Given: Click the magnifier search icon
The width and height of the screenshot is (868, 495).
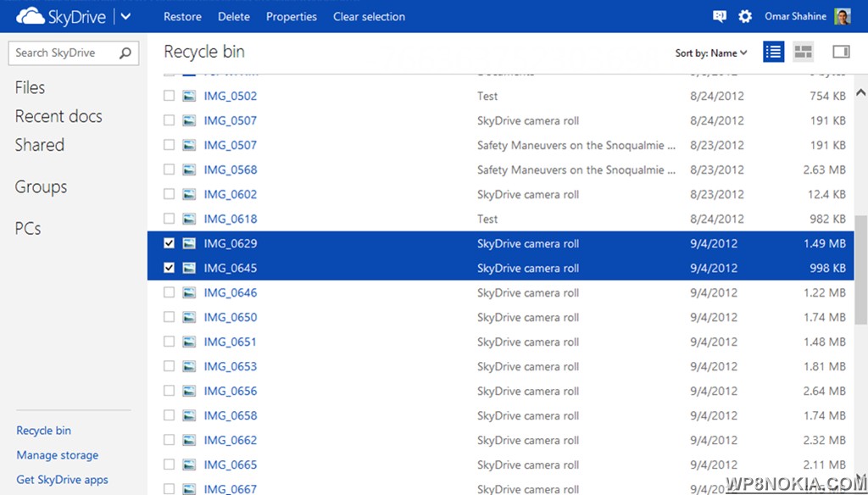Looking at the screenshot, I should coord(125,53).
